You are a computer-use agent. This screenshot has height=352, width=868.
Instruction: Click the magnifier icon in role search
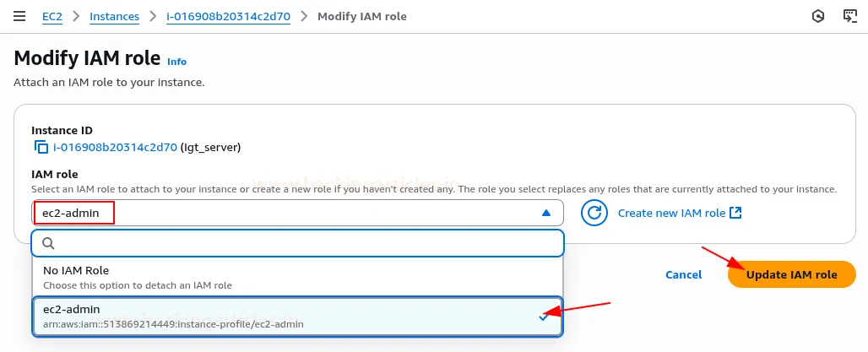[x=48, y=243]
